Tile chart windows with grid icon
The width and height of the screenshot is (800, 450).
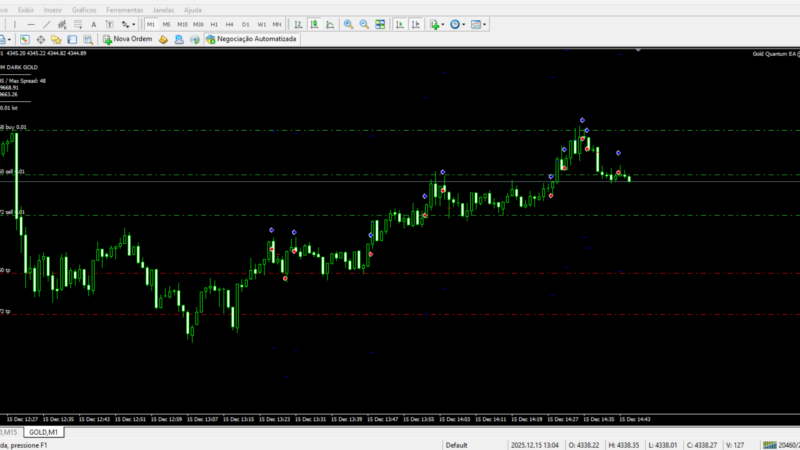(380, 24)
